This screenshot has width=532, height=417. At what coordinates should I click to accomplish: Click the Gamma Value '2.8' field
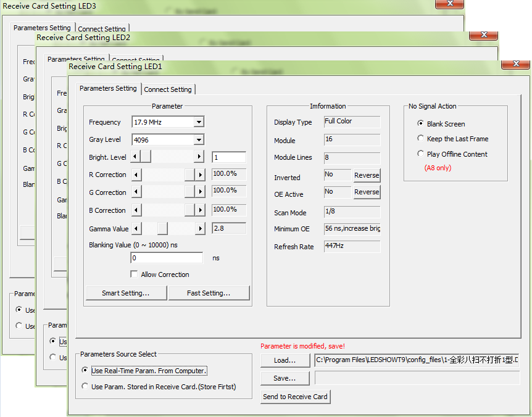[229, 228]
